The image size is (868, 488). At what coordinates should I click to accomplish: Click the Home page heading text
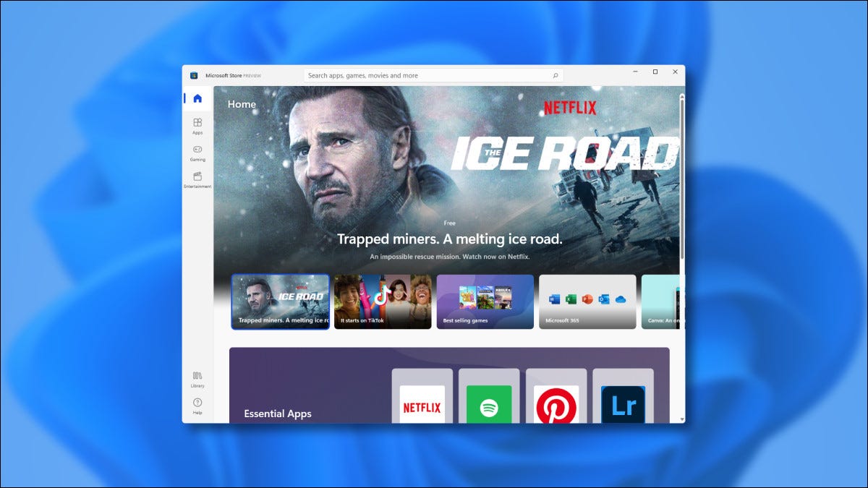242,104
